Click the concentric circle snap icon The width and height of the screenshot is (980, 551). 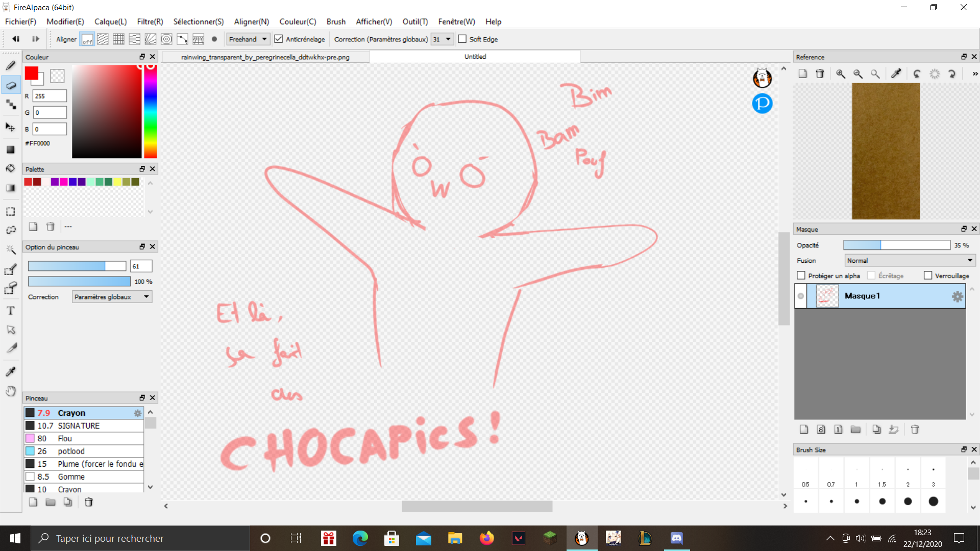[x=166, y=39]
